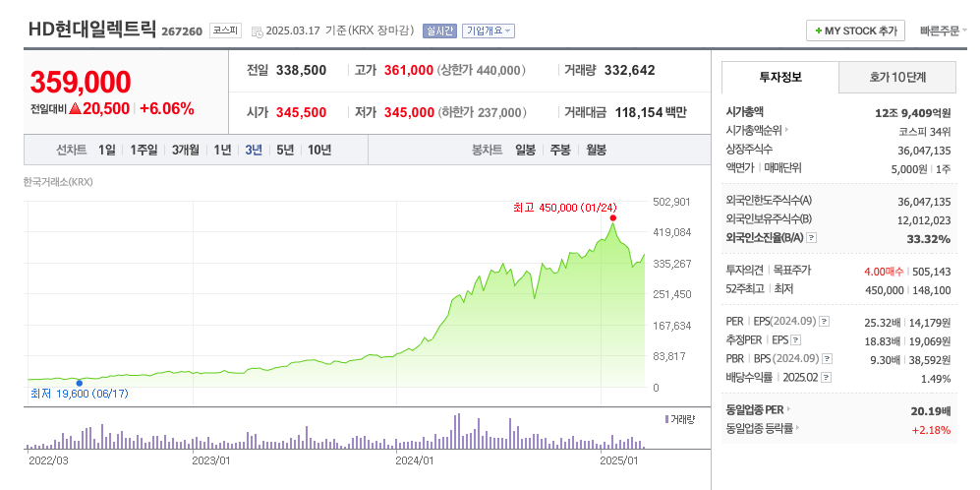Screen dimensions: 980x490
Task: Click the current price 359,000
Action: point(81,82)
